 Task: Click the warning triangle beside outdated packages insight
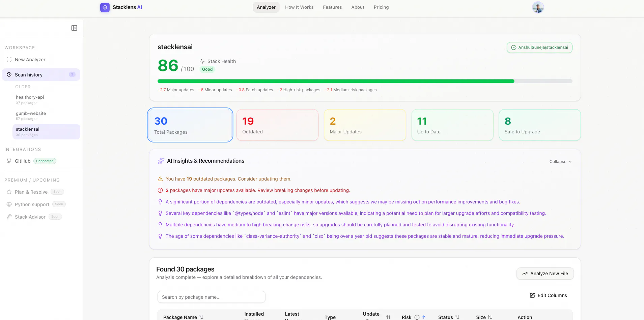[160, 179]
